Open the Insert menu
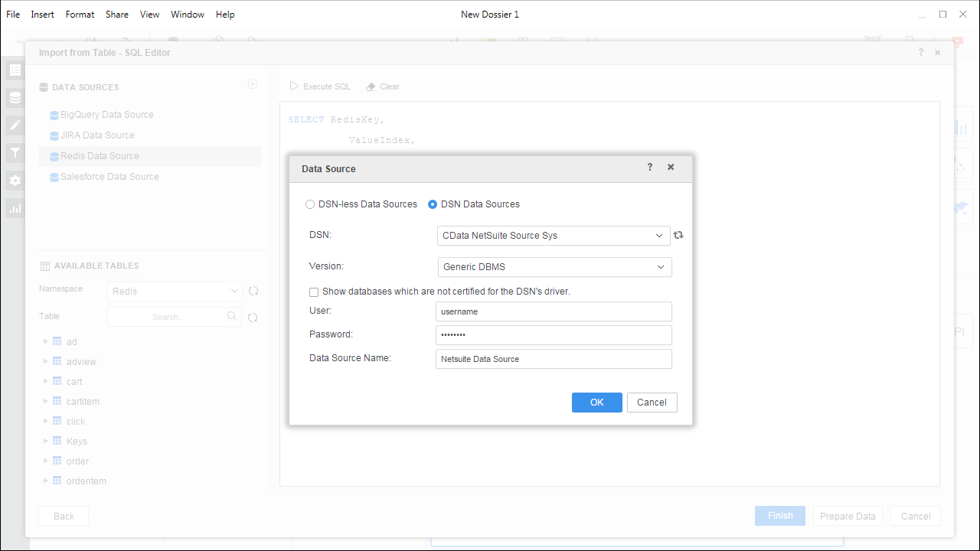980x551 pixels. (42, 15)
